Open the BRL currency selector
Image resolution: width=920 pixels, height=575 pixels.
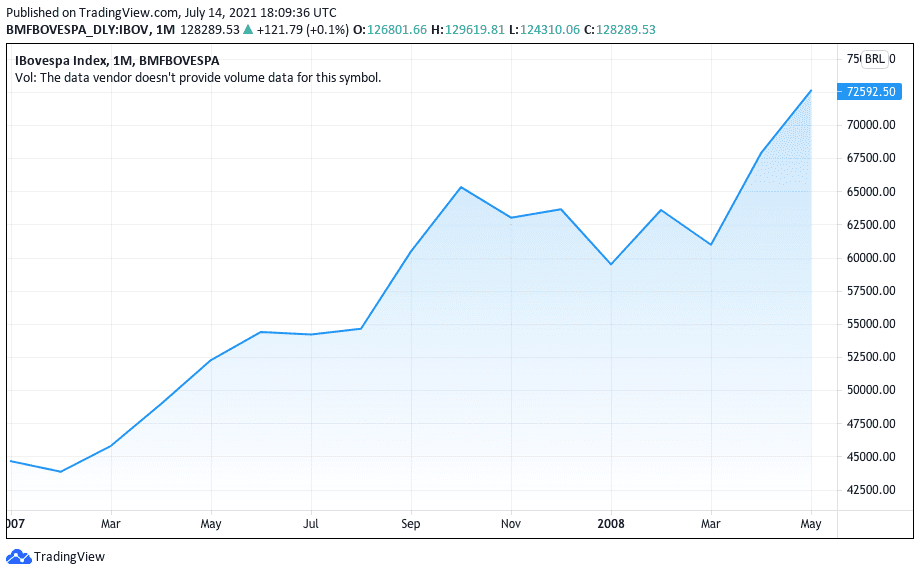[x=875, y=59]
